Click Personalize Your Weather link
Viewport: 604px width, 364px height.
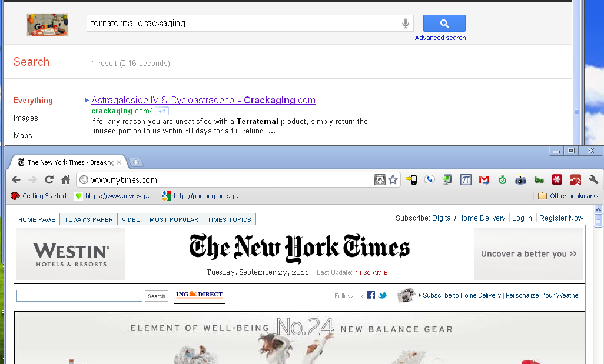543,295
